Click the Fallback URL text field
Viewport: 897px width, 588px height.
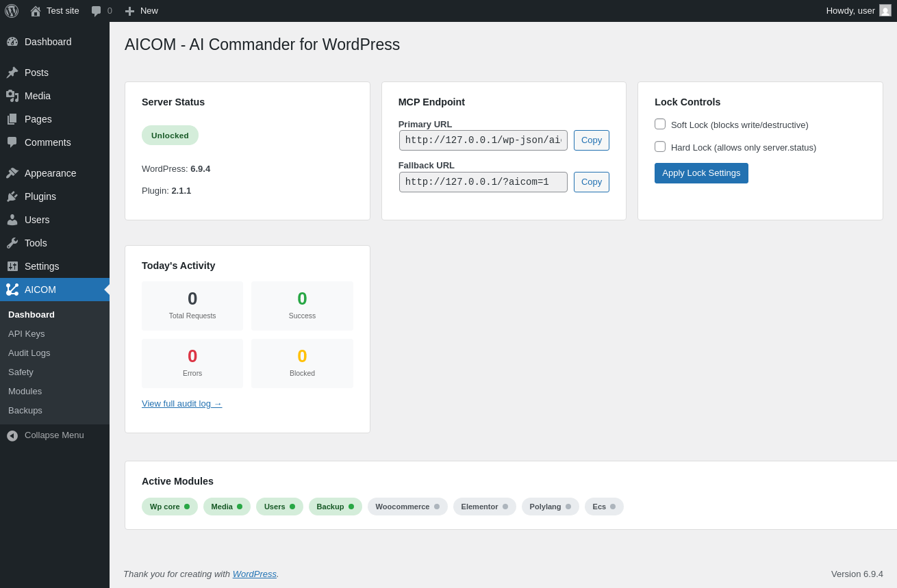[x=483, y=182]
